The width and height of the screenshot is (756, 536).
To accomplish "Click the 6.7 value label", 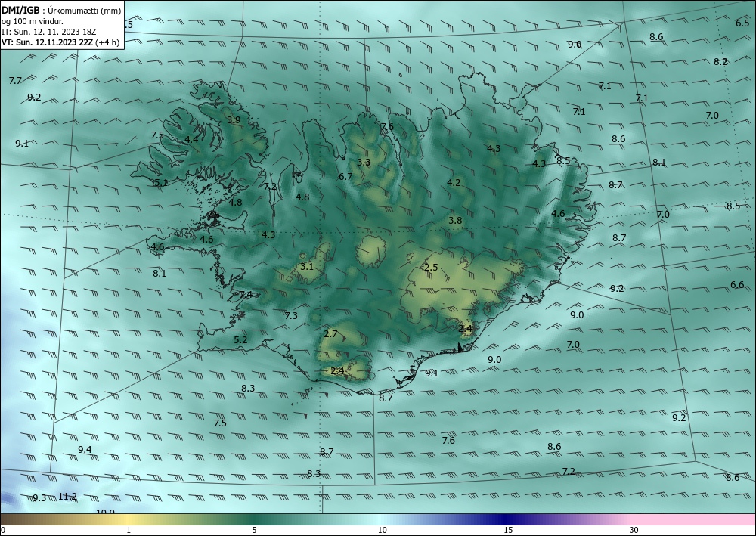I will (x=345, y=176).
